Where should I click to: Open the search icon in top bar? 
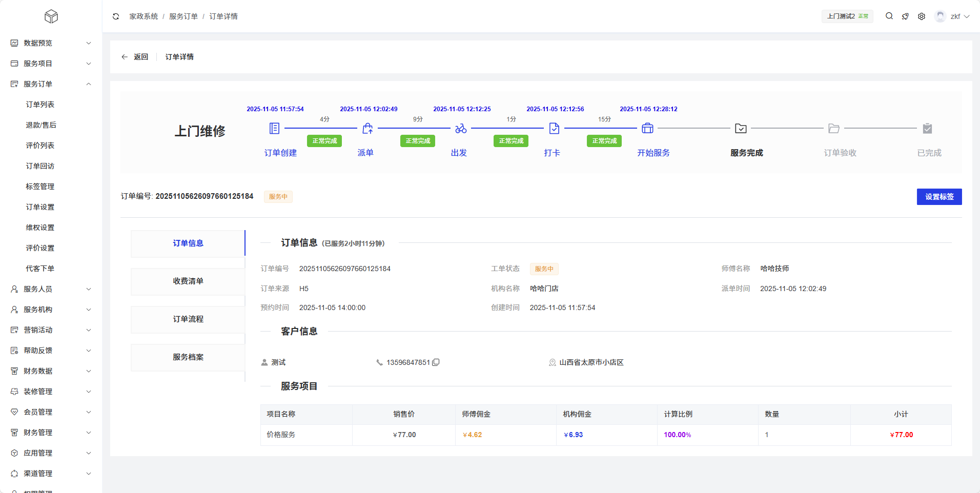889,16
